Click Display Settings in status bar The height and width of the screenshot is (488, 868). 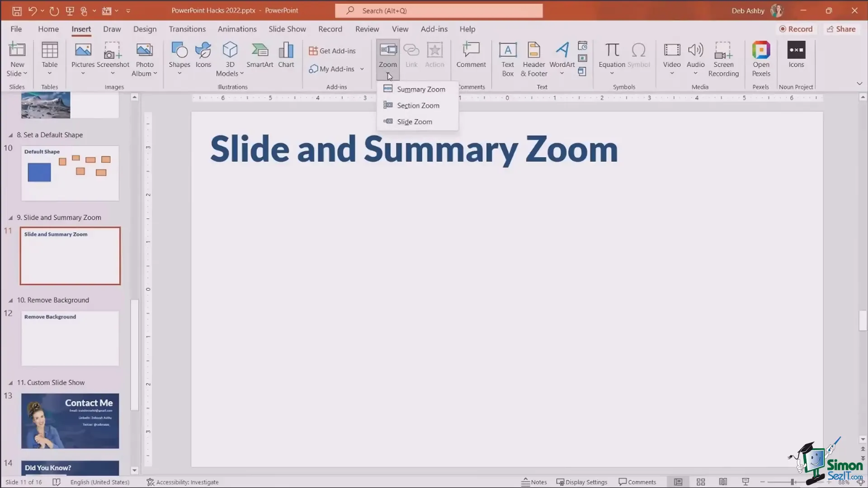582,482
